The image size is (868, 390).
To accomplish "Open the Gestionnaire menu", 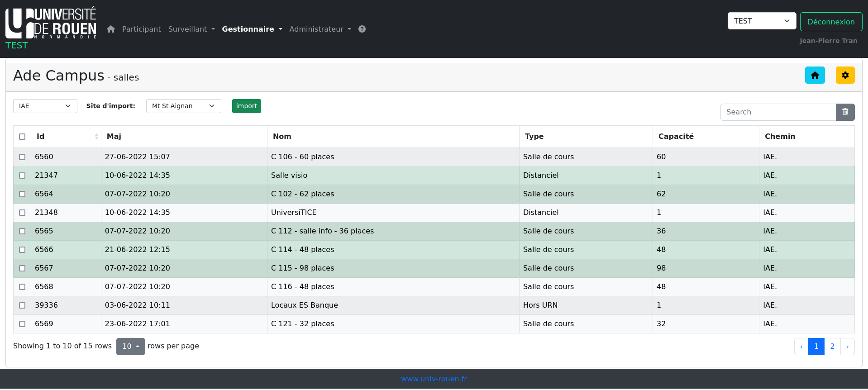I will (x=252, y=29).
